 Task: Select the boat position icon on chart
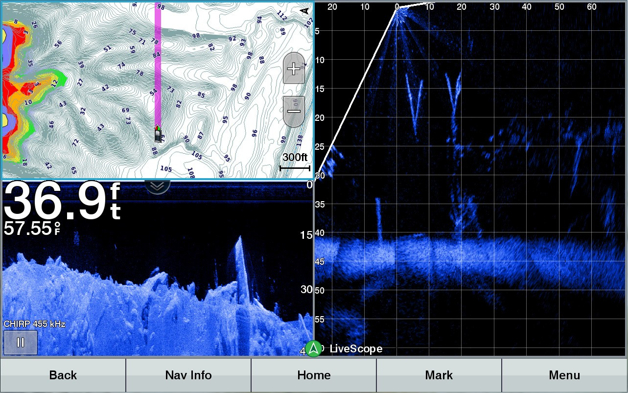tap(159, 134)
